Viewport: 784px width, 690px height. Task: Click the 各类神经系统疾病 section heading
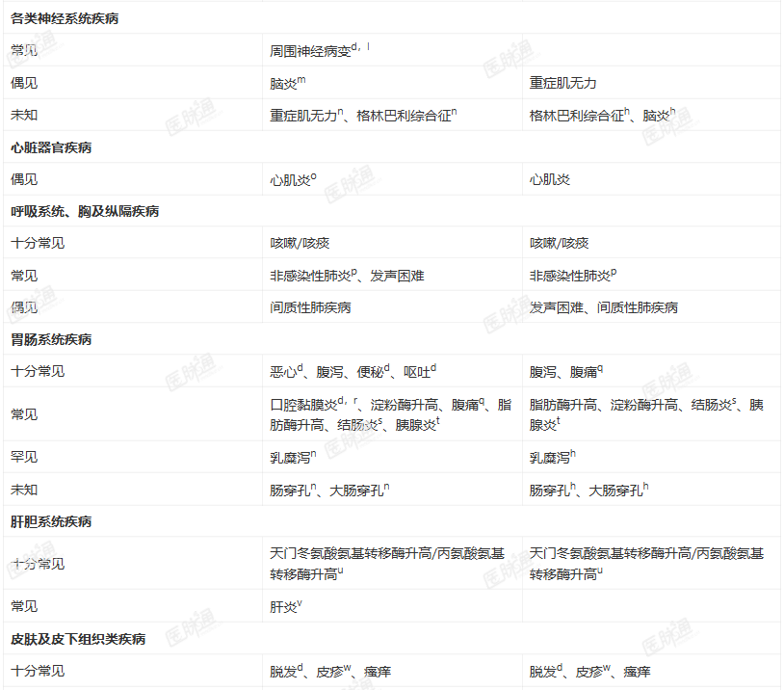65,18
